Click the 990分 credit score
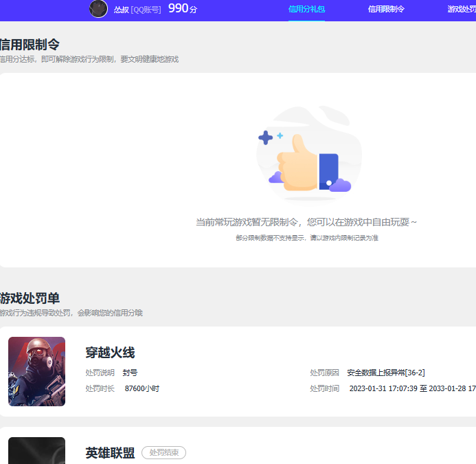Image resolution: width=476 pixels, height=464 pixels. 183,8
